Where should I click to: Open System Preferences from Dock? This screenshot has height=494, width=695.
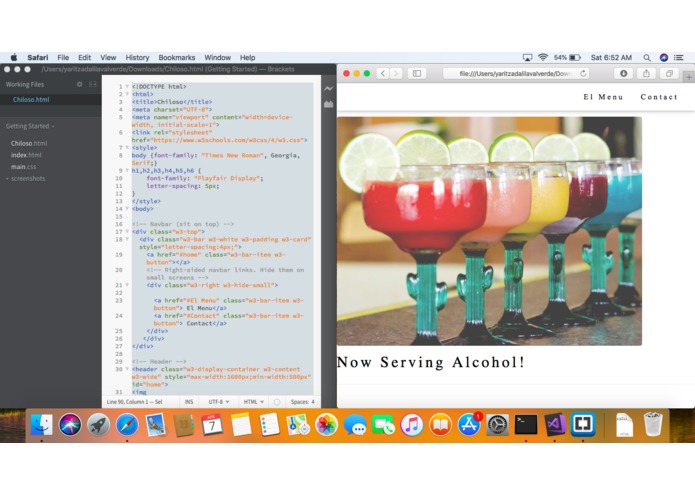(497, 424)
